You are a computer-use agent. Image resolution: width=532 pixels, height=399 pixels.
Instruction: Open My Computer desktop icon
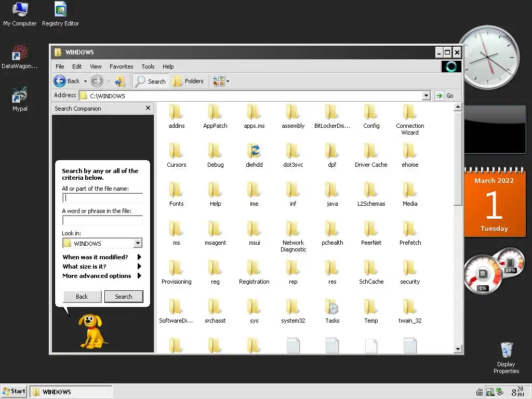pyautogui.click(x=20, y=14)
